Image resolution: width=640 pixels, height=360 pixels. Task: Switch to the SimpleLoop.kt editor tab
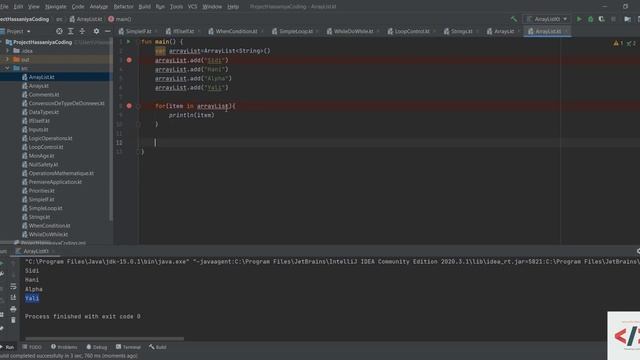296,31
